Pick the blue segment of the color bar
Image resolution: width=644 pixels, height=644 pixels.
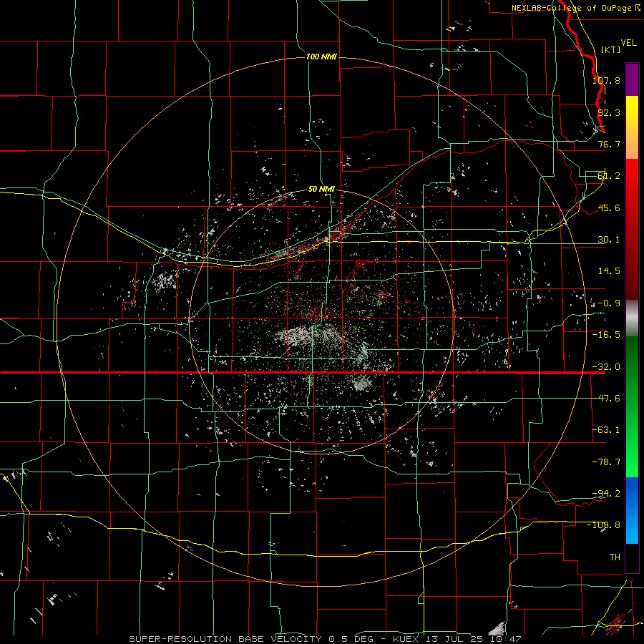pyautogui.click(x=632, y=510)
